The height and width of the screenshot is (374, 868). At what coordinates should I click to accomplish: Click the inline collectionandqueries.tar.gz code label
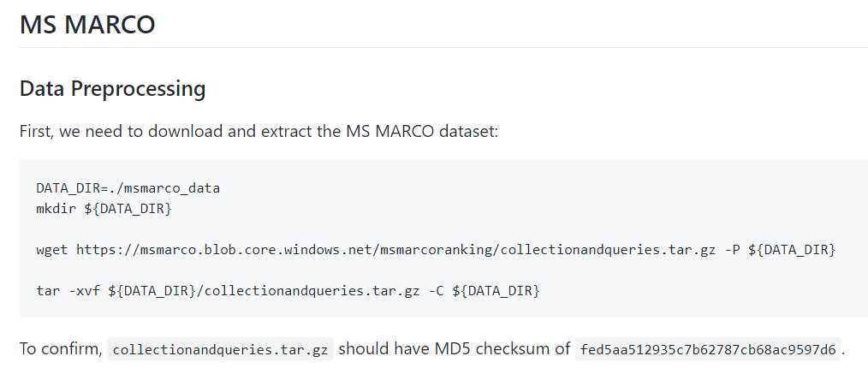[x=220, y=349]
